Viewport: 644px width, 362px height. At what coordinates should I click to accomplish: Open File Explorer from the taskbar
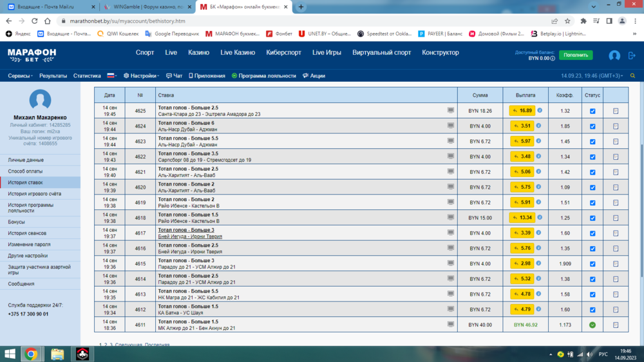[x=57, y=354]
